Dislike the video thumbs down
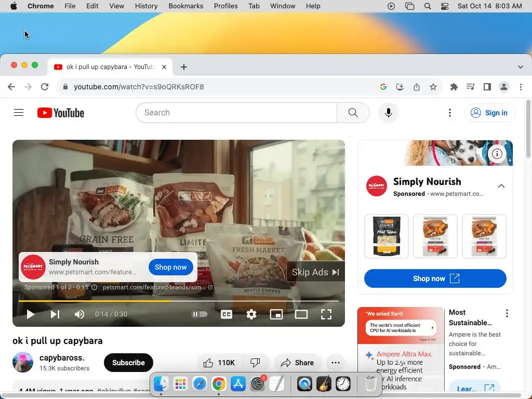Viewport: 532px width, 399px height. click(x=255, y=363)
